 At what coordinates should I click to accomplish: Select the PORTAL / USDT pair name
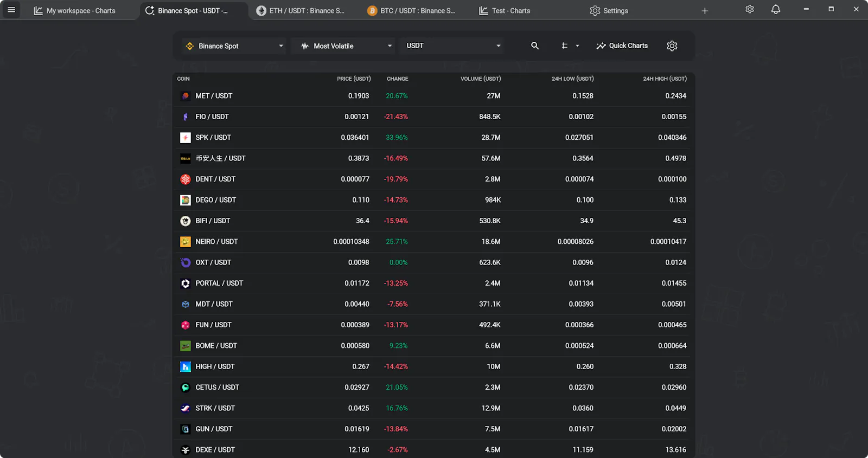pyautogui.click(x=219, y=283)
